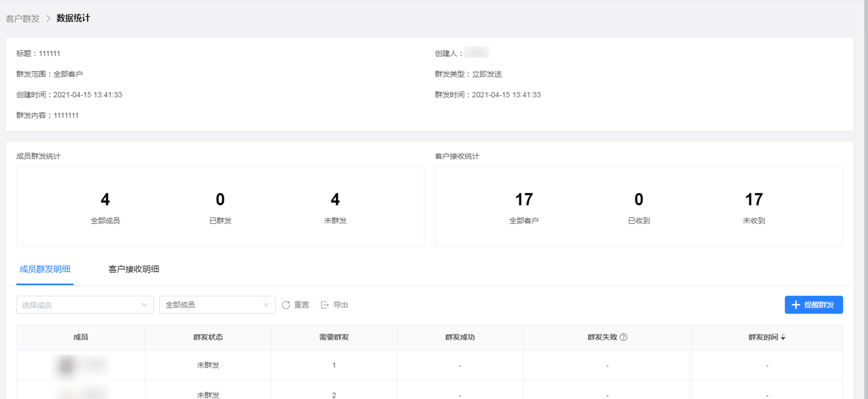Image resolution: width=868 pixels, height=399 pixels.
Task: Go back via 客户群发 breadcrumb link
Action: pos(23,19)
